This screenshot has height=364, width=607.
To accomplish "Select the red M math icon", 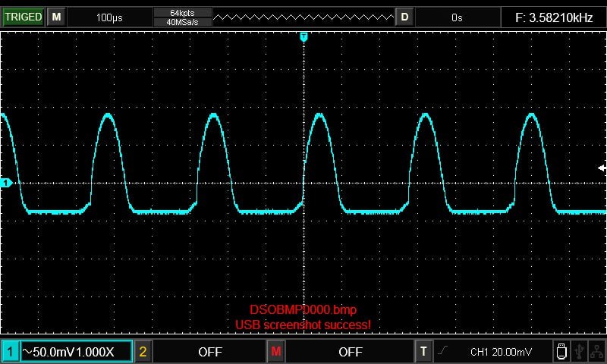I will (x=276, y=352).
